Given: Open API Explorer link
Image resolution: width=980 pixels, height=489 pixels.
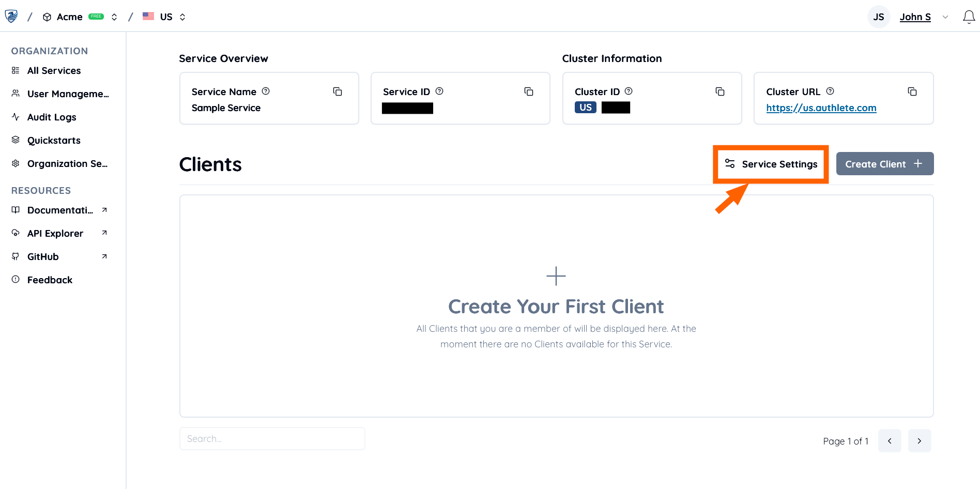Looking at the screenshot, I should click(x=55, y=234).
